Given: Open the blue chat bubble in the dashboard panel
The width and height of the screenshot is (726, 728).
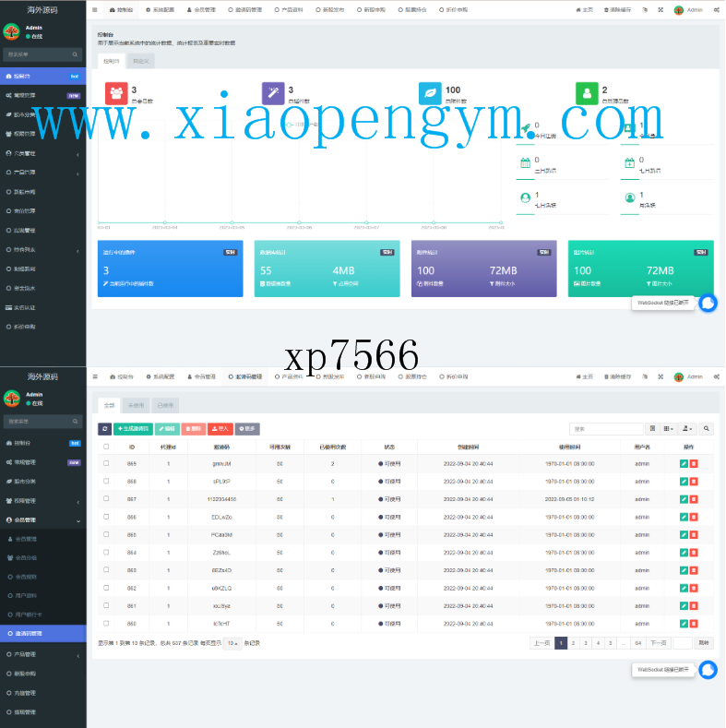Looking at the screenshot, I should [708, 303].
